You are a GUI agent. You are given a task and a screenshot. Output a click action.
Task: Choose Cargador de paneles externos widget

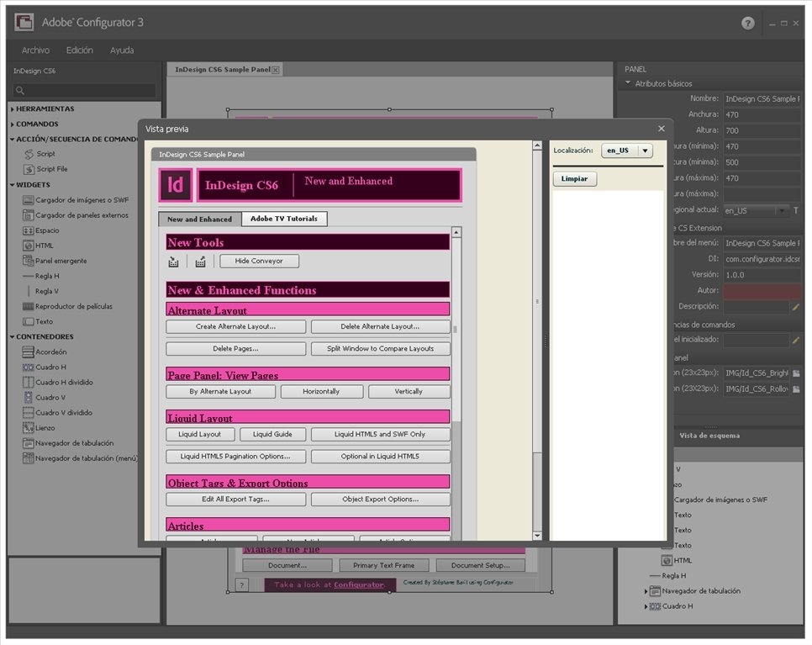(76, 215)
